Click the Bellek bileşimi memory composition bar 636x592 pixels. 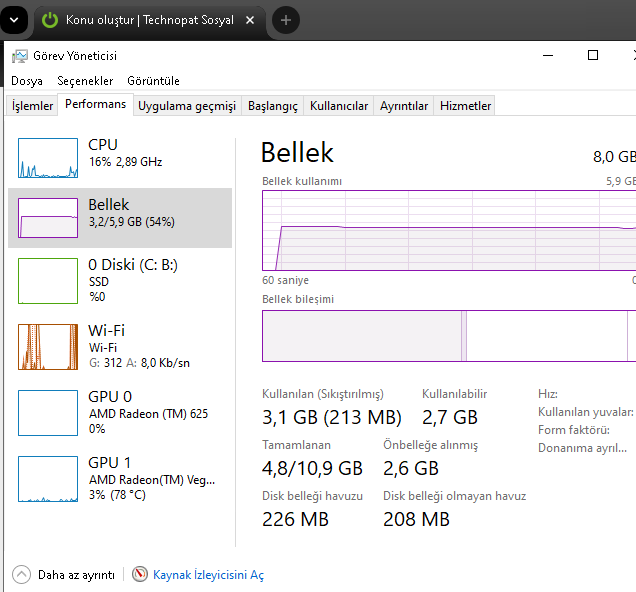[x=448, y=336]
